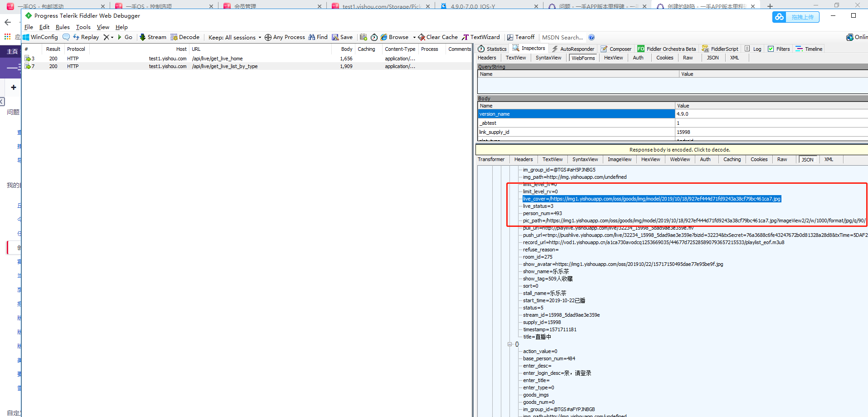Select record_url JSON node
This screenshot has height=417, width=868.
point(654,242)
